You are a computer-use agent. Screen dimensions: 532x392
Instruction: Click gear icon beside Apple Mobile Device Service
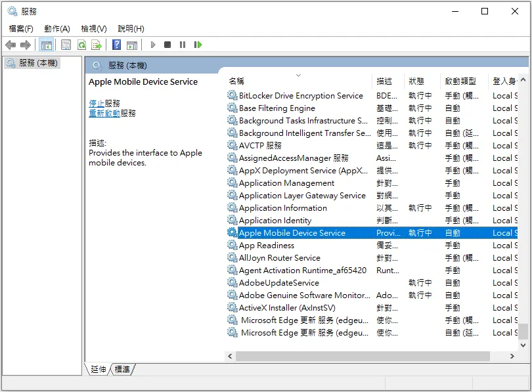tap(233, 233)
